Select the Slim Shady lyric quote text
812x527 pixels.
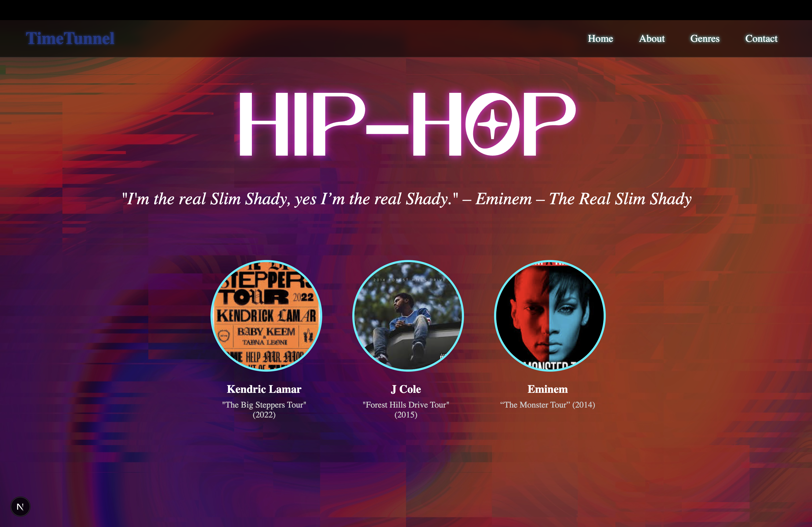point(290,199)
